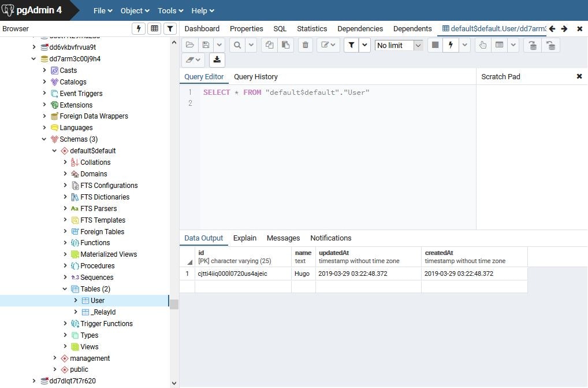This screenshot has height=388, width=588.
Task: Collapse the Tables (2) node
Action: pos(65,289)
